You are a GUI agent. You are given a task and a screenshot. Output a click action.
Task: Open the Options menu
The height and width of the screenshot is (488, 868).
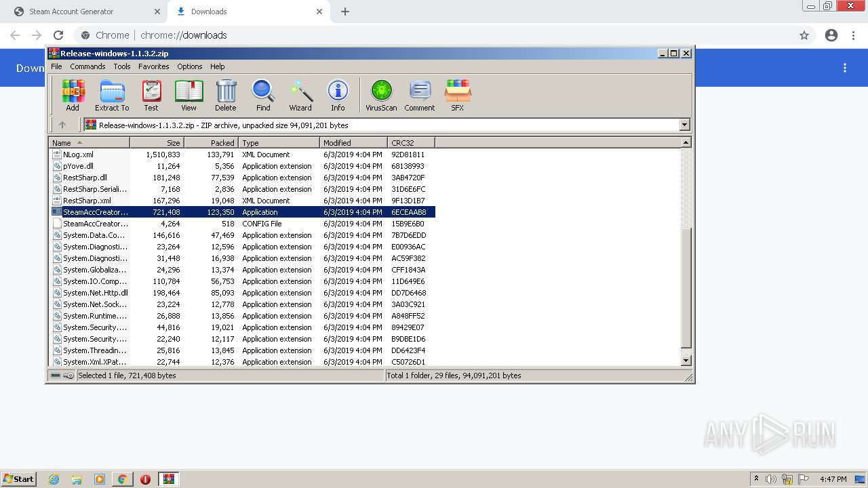(x=190, y=66)
